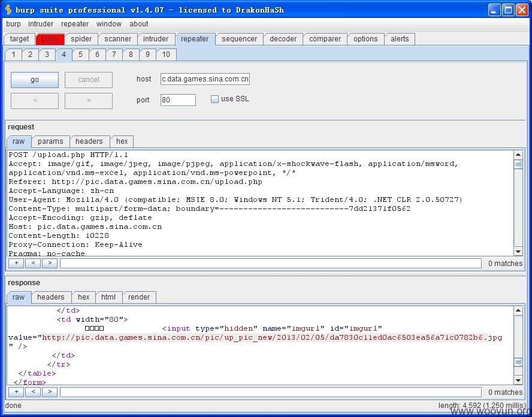Edit the port input field
532x417 pixels.
click(x=178, y=100)
